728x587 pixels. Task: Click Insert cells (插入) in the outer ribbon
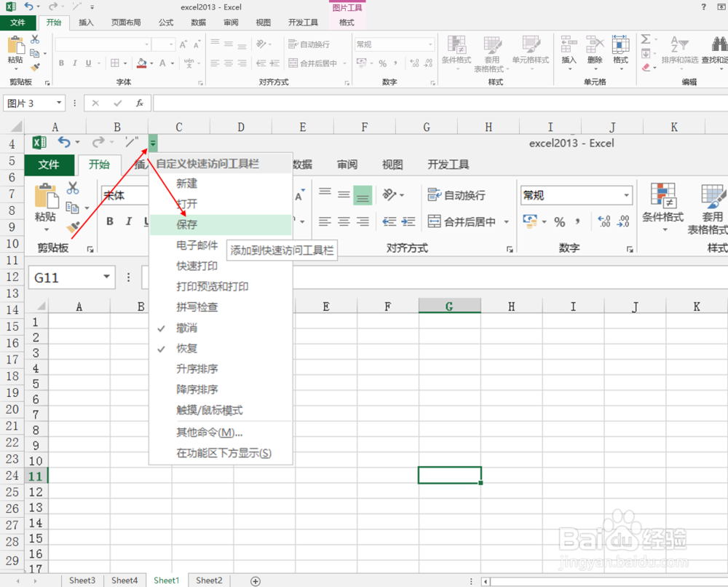[569, 53]
